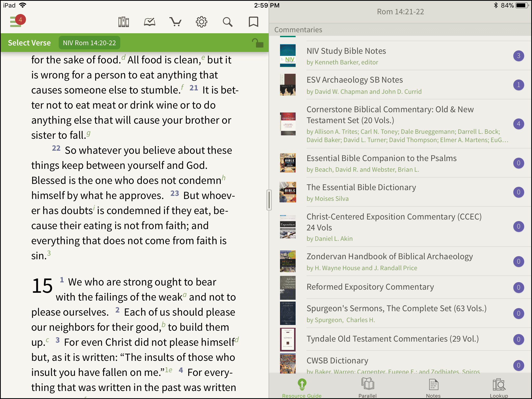Tap the 2:59 PM clock

click(x=267, y=5)
